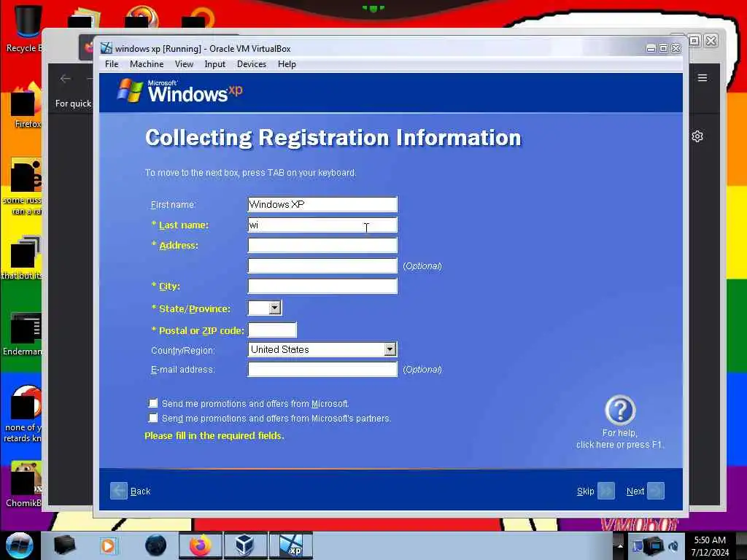
Task: Click the Windows XP flag logo
Action: point(130,90)
